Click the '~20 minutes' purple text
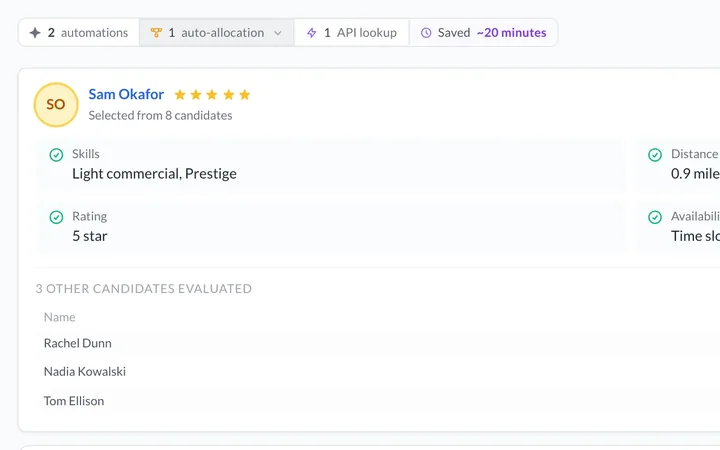This screenshot has width=720, height=450. pyautogui.click(x=512, y=33)
